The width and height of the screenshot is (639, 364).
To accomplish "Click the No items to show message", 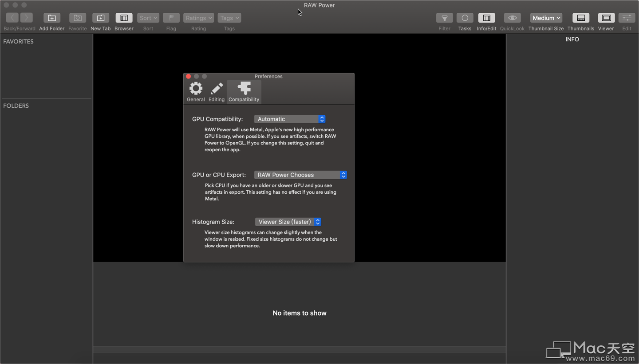I will [300, 313].
